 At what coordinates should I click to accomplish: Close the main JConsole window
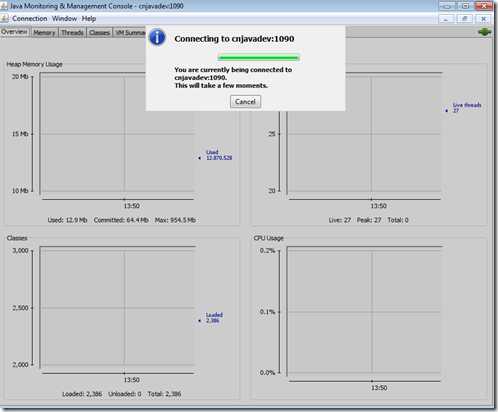[484, 6]
